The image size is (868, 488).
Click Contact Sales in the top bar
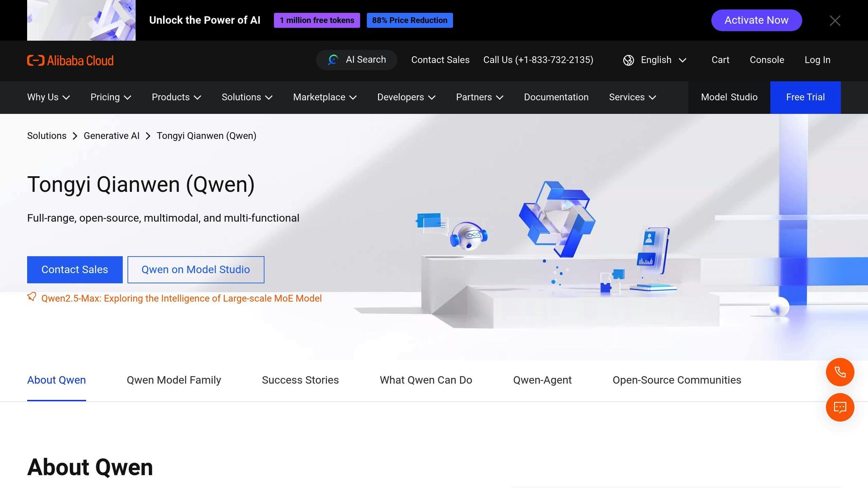(440, 60)
